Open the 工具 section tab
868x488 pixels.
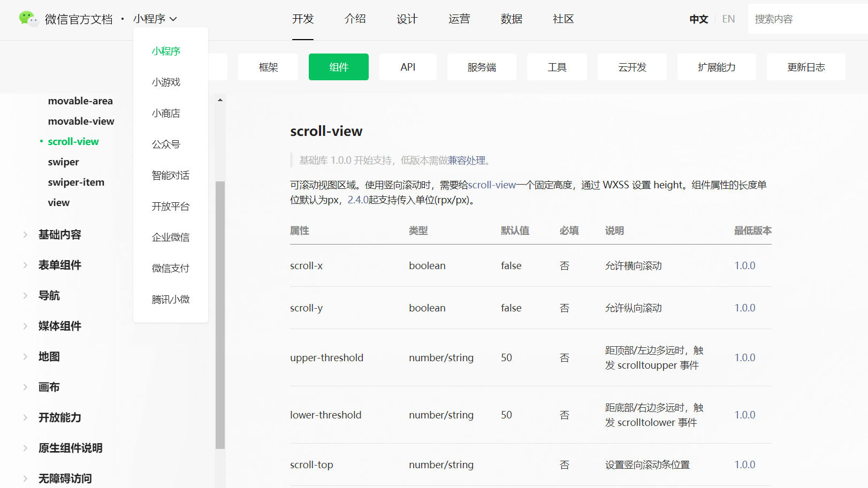pos(557,67)
